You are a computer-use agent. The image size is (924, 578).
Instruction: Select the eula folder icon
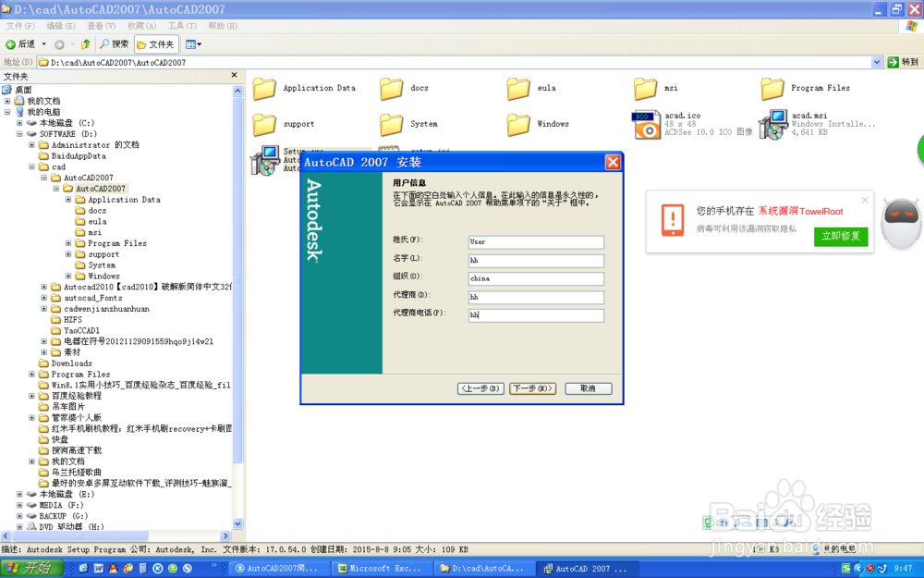[x=518, y=89]
